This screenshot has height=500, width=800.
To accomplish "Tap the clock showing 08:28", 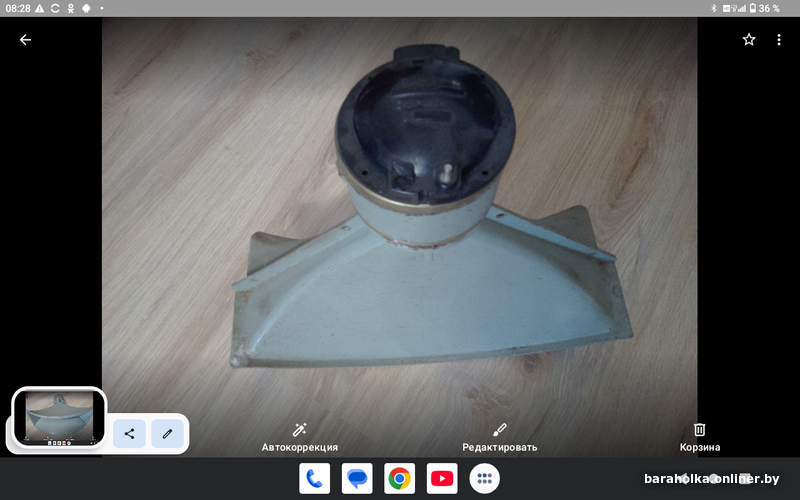I will (x=18, y=9).
